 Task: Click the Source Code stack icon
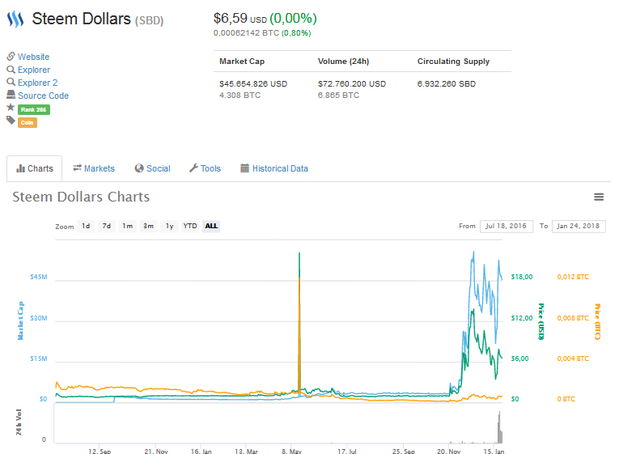(11, 95)
